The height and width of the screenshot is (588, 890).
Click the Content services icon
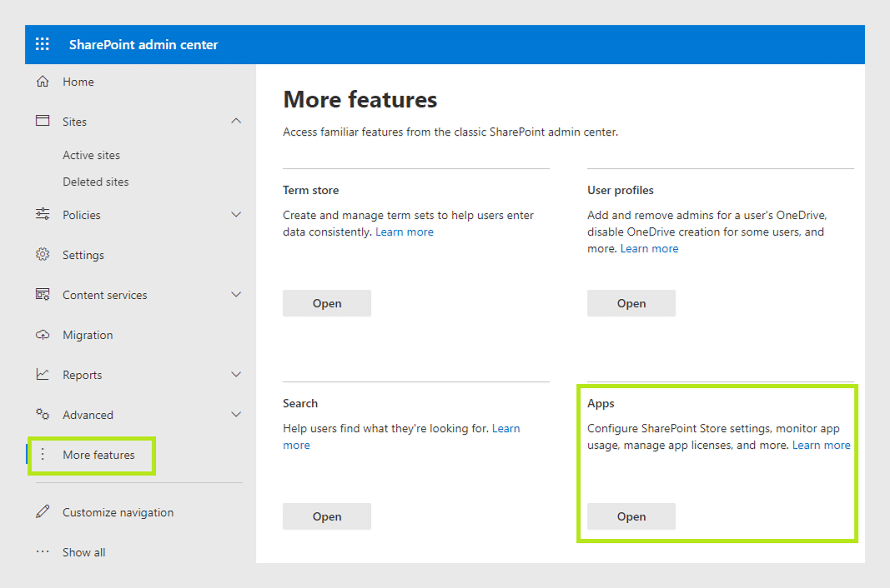(43, 294)
